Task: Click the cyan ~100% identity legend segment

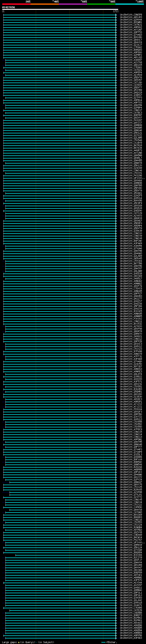Action: point(130,4)
